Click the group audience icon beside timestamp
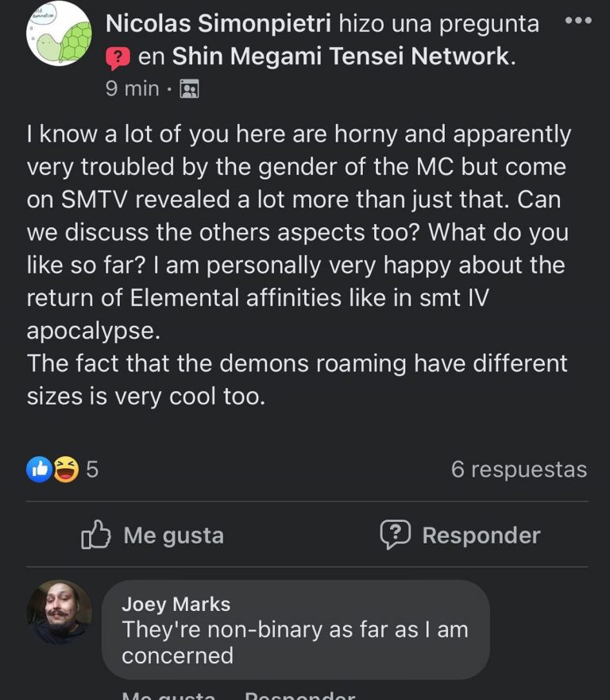Image resolution: width=610 pixels, height=700 pixels. click(189, 88)
